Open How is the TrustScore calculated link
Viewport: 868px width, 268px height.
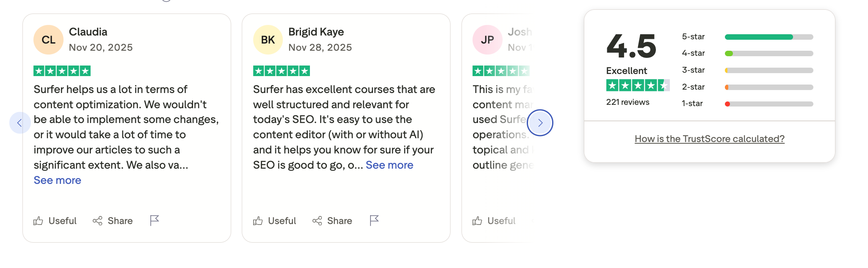pyautogui.click(x=709, y=139)
